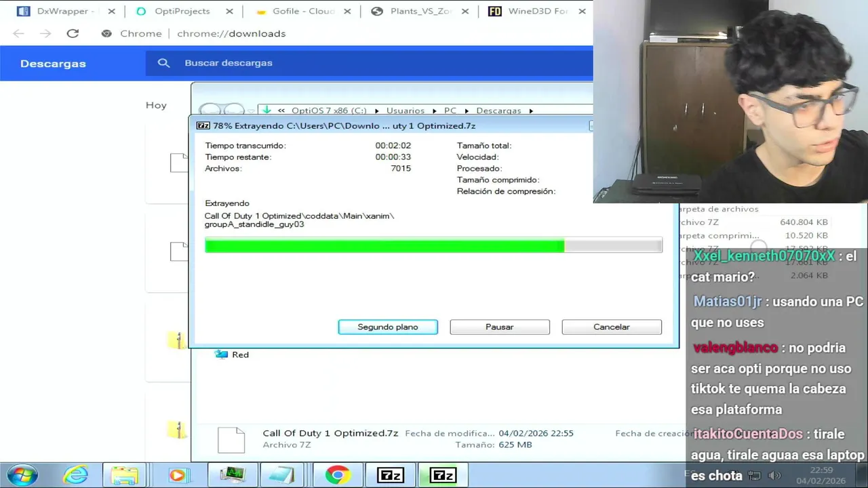Click the Explorer forward navigation button
This screenshot has height=488, width=868.
click(x=234, y=110)
